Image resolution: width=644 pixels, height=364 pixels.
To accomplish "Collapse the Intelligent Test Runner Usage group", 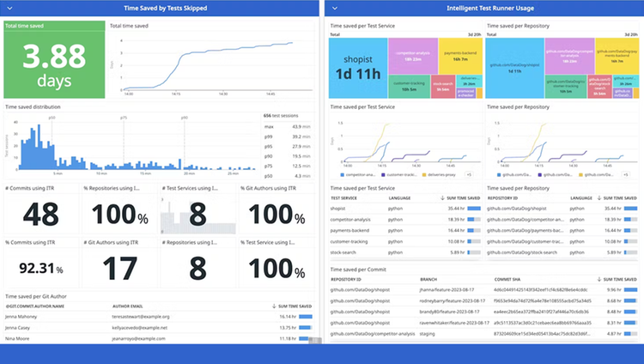I will point(335,9).
